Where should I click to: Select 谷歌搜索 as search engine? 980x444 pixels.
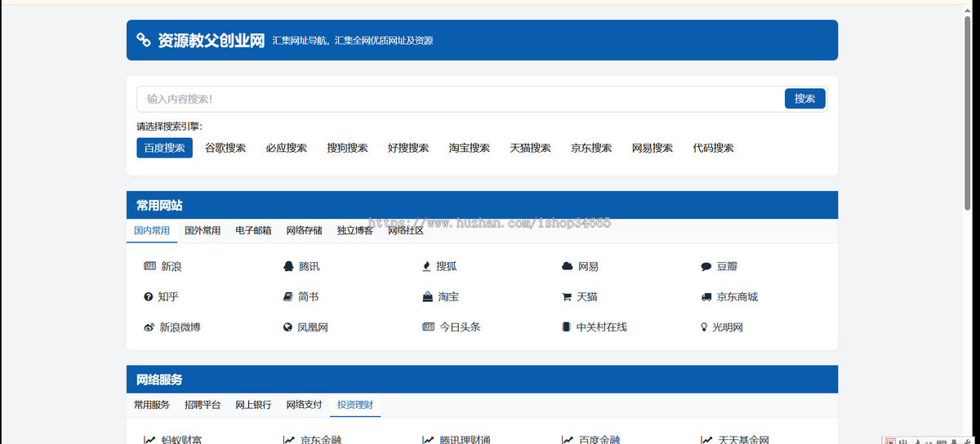[x=225, y=148]
